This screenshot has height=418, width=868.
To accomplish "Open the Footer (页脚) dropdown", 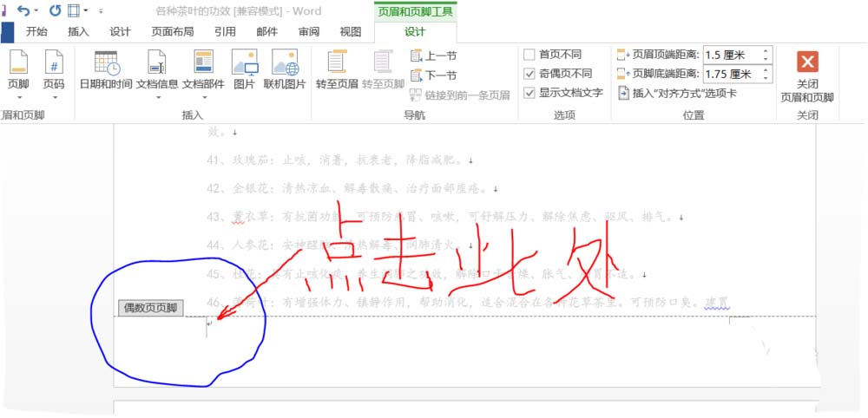I will coord(18,69).
